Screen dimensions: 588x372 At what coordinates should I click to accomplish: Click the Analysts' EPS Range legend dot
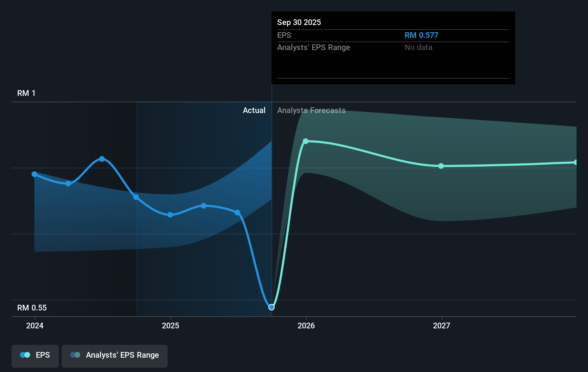click(74, 354)
